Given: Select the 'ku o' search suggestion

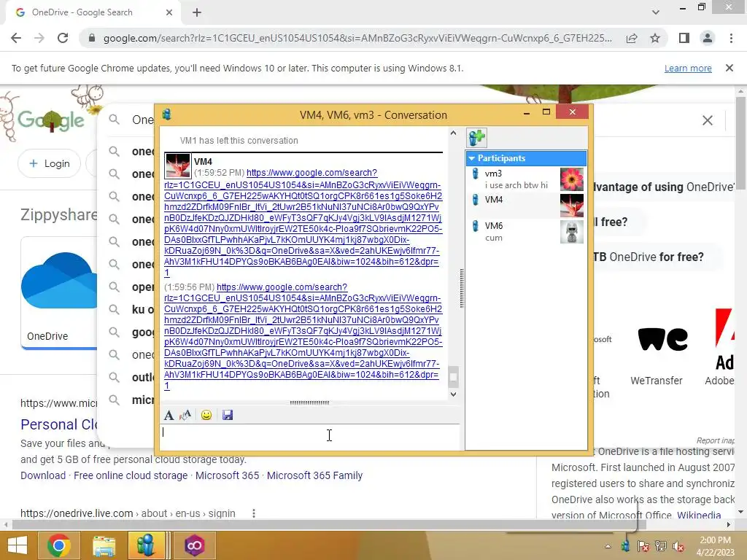Looking at the screenshot, I should coord(131,309).
